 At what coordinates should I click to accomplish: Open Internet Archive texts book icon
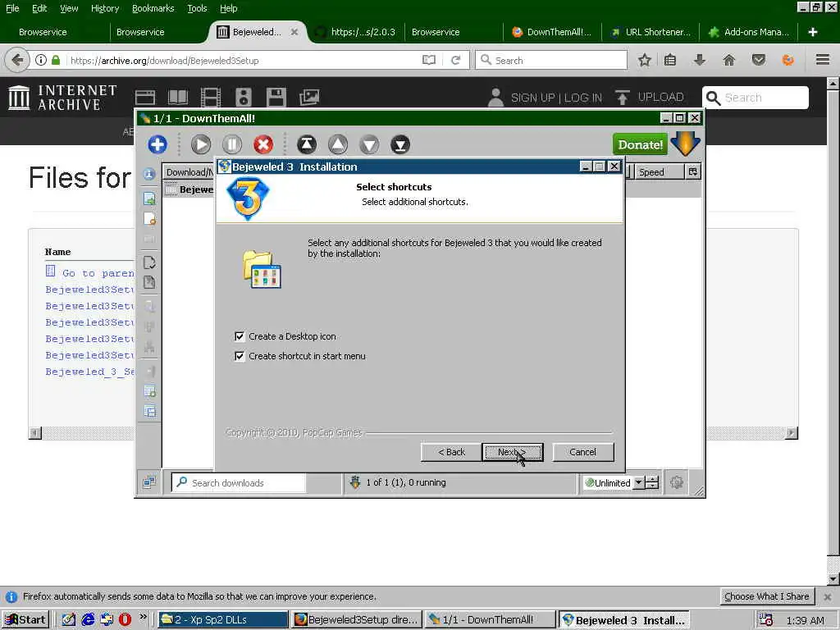pyautogui.click(x=178, y=97)
